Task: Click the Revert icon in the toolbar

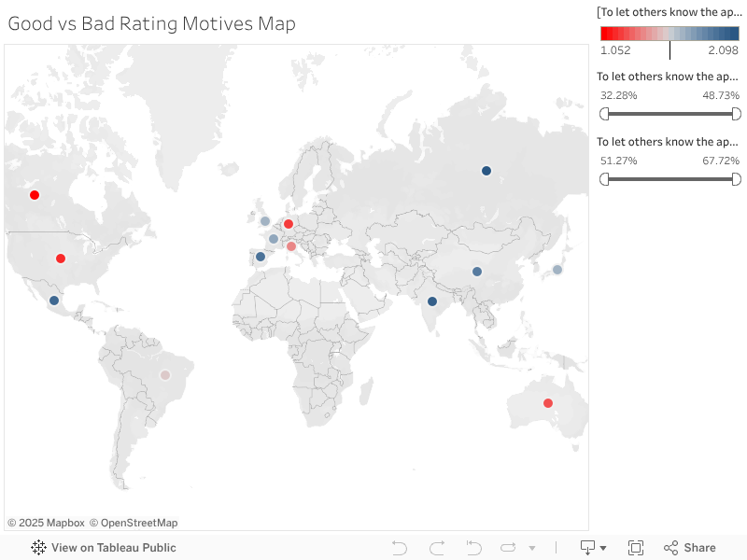Action: [x=473, y=548]
